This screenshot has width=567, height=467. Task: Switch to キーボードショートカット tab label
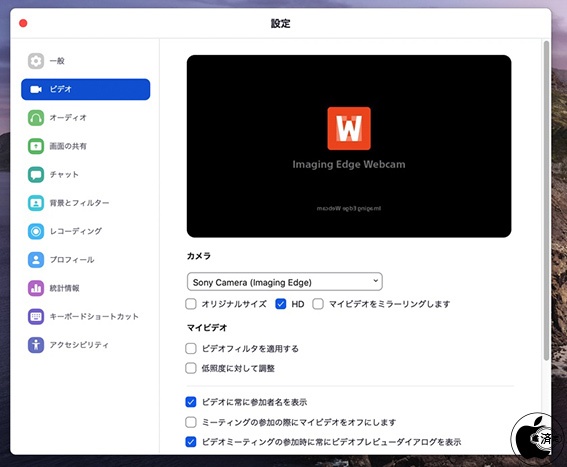[94, 317]
